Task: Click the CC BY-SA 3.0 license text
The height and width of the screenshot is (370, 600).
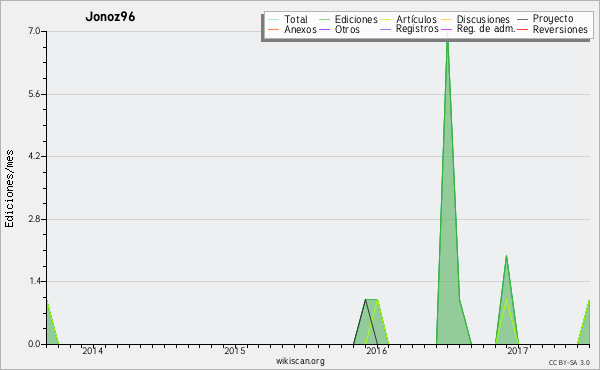Action: click(569, 363)
